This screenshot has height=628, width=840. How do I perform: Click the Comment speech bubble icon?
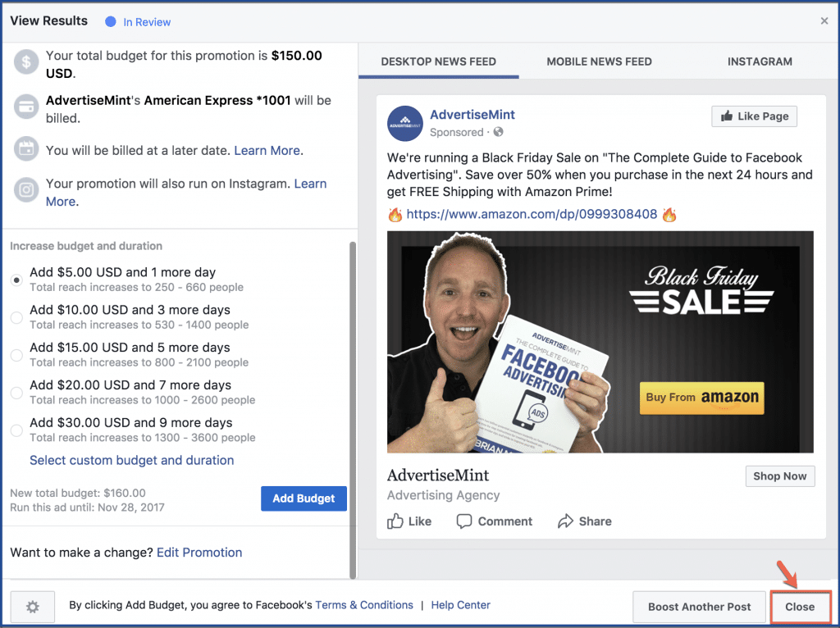(x=464, y=521)
